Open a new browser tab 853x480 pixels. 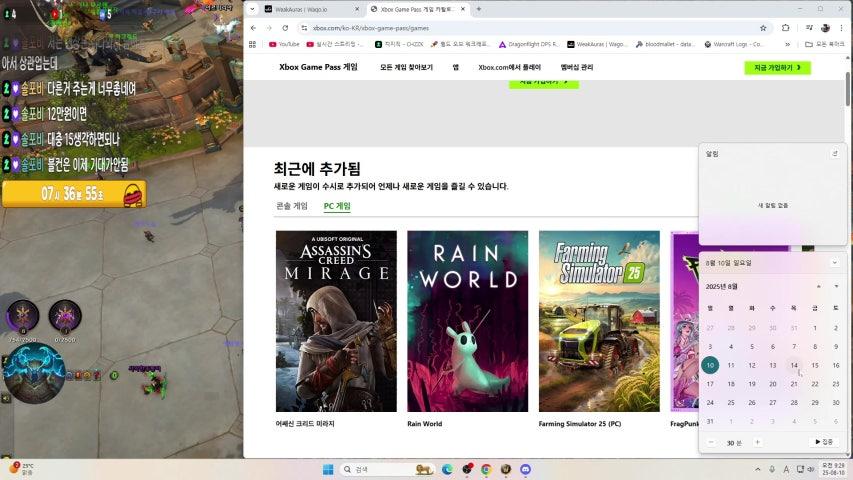point(479,9)
